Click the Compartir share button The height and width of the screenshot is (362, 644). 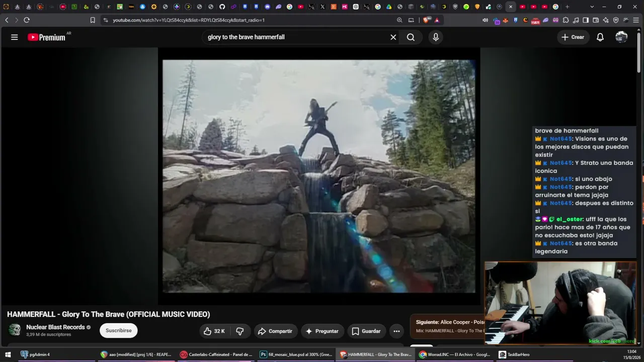click(x=275, y=331)
